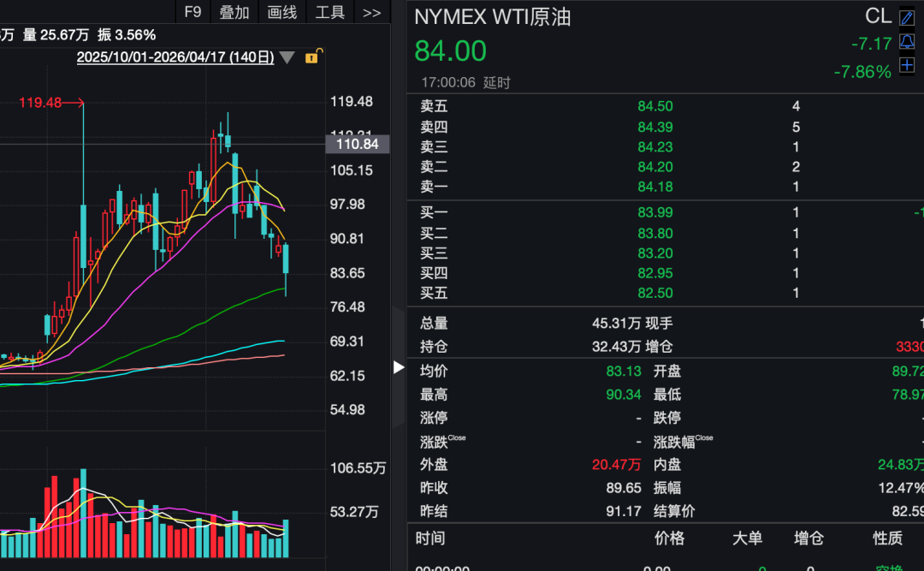The height and width of the screenshot is (571, 924).
Task: Click the green 84.00 latest price
Action: [450, 51]
